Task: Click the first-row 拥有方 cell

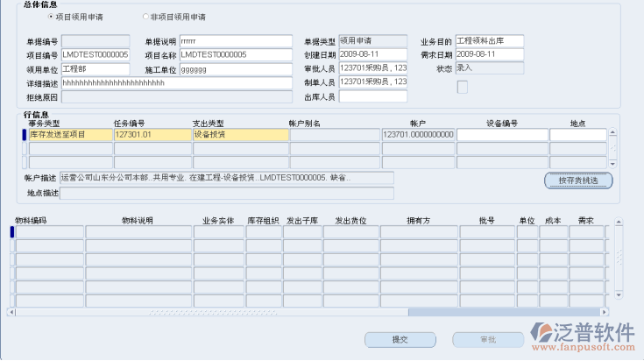Action: [419, 231]
